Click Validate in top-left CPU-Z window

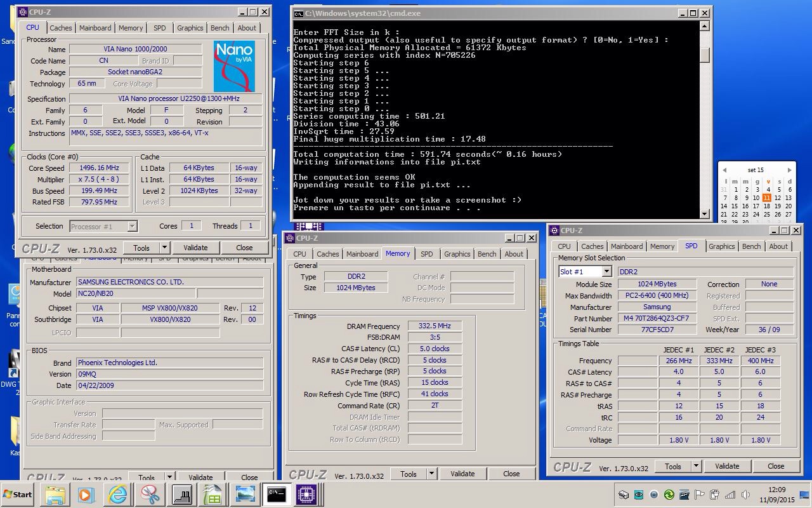(x=195, y=248)
